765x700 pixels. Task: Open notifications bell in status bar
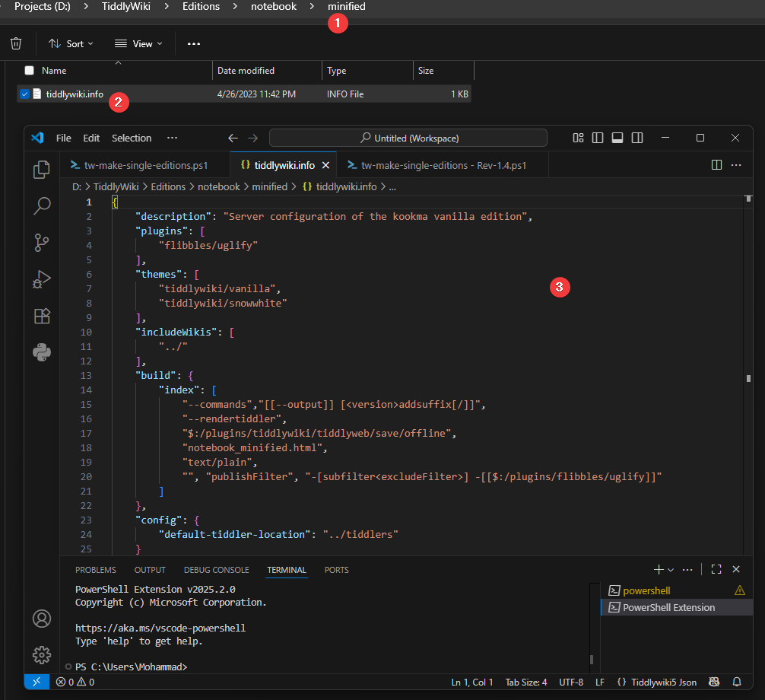pos(737,682)
